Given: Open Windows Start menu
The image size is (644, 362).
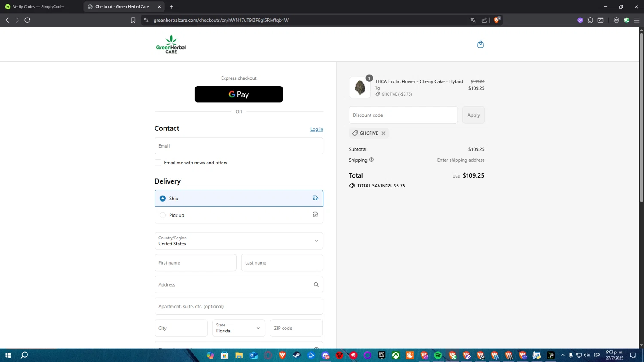Looking at the screenshot, I should [x=7, y=355].
